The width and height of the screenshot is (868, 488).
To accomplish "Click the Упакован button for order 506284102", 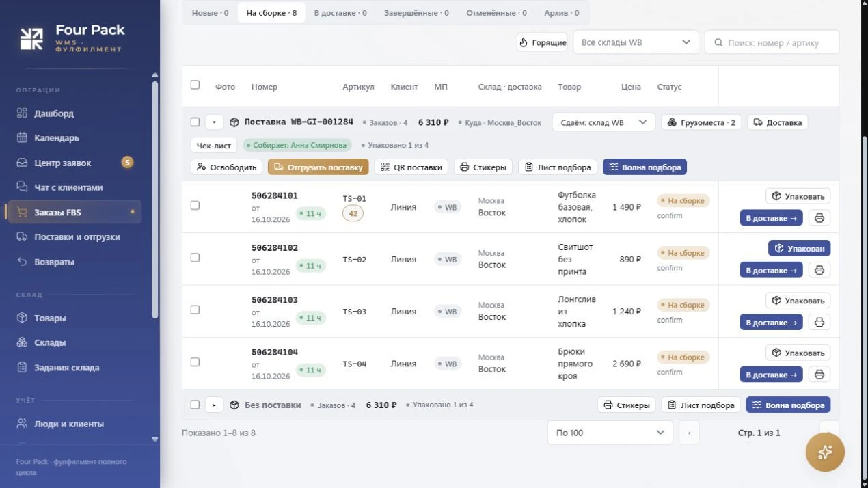I will 799,248.
